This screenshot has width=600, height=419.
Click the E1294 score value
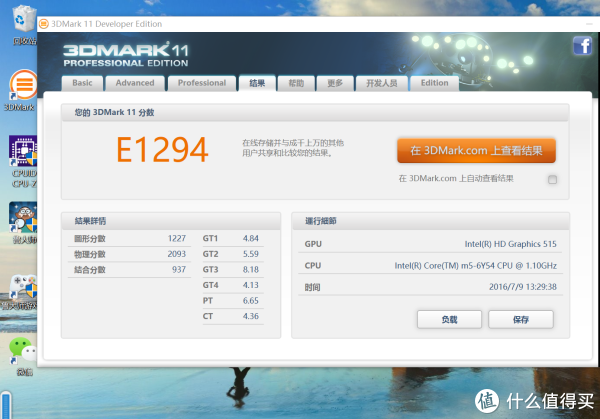point(162,150)
